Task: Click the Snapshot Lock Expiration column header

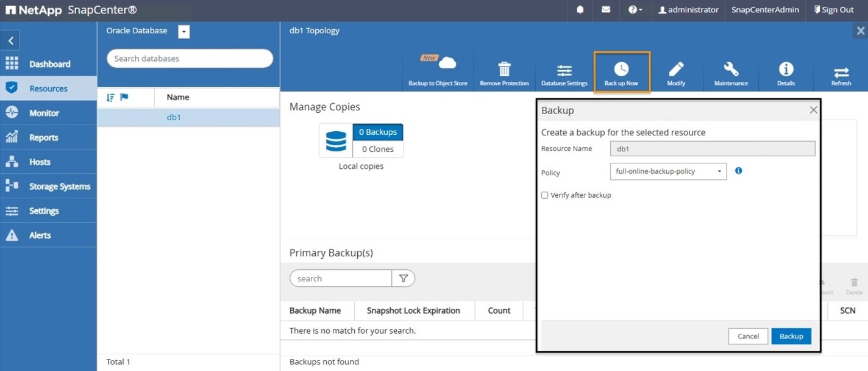Action: (413, 311)
